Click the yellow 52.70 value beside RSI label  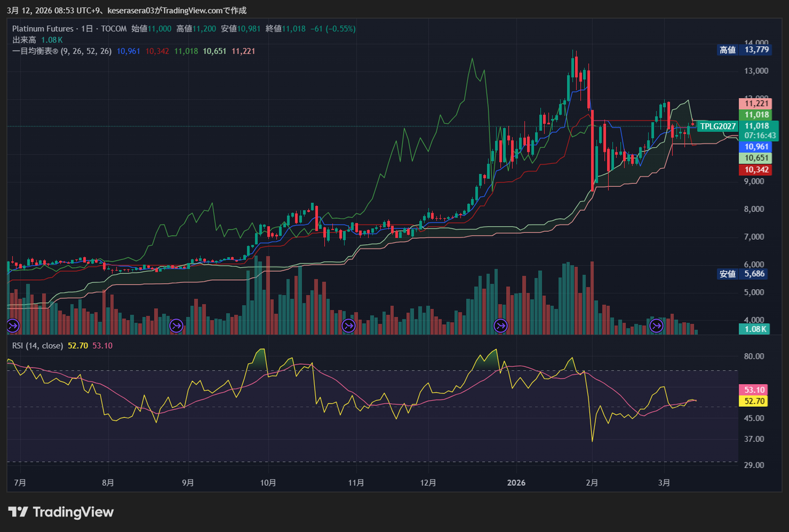click(x=78, y=345)
